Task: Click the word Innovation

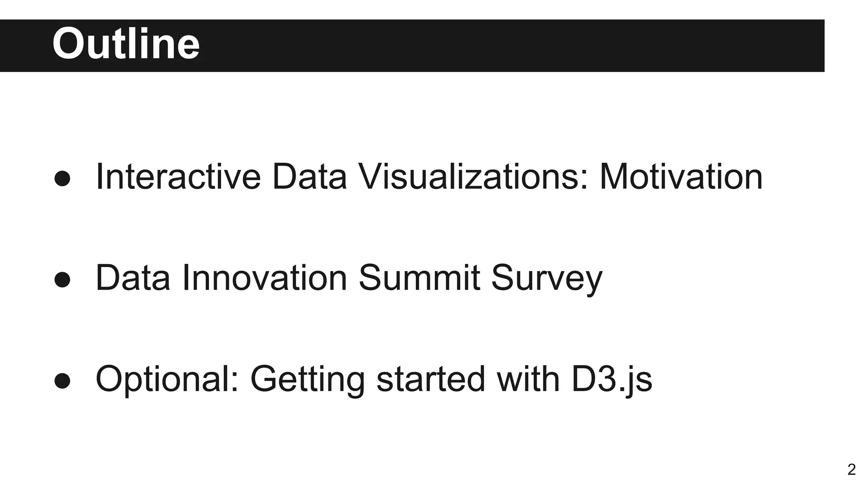Action: [264, 278]
